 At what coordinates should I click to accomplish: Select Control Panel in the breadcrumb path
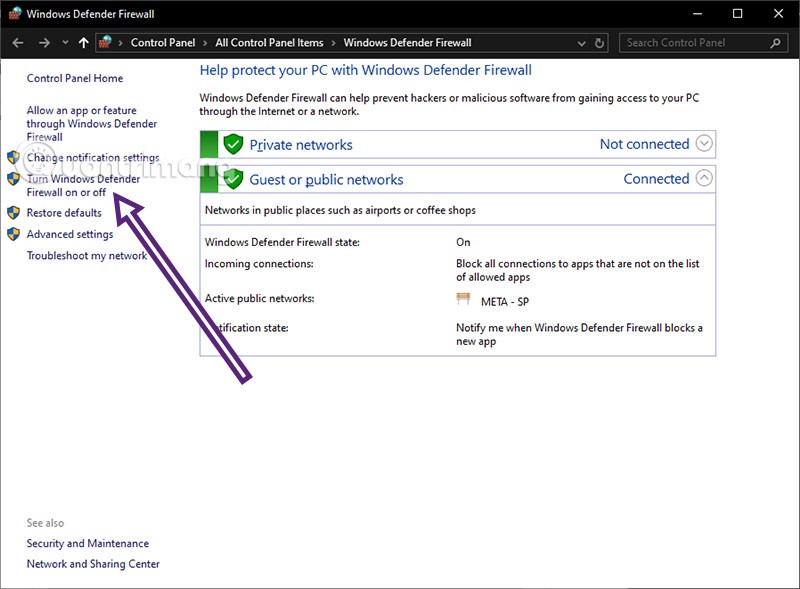165,43
